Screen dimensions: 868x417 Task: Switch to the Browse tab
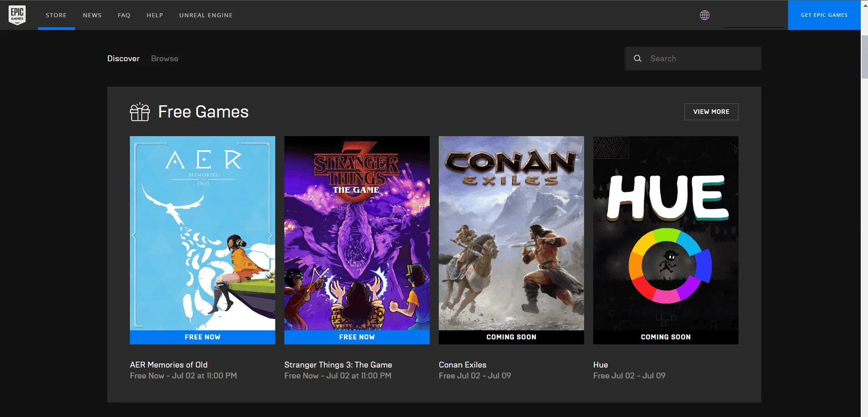(164, 59)
